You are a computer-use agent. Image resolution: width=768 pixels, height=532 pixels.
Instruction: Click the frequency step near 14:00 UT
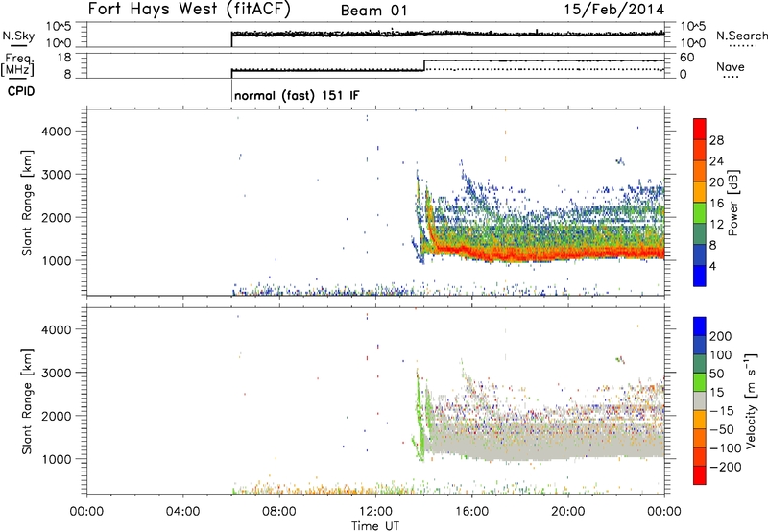(424, 65)
